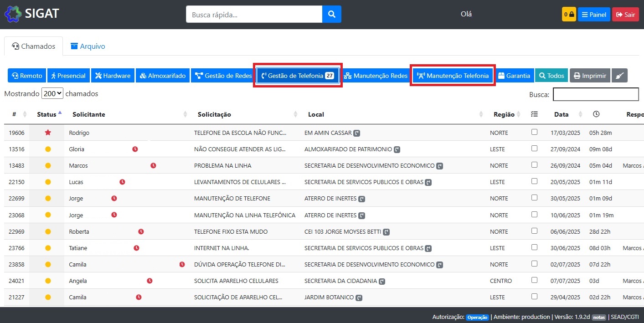Click the magnifier search button
This screenshot has height=323, width=644.
click(331, 14)
